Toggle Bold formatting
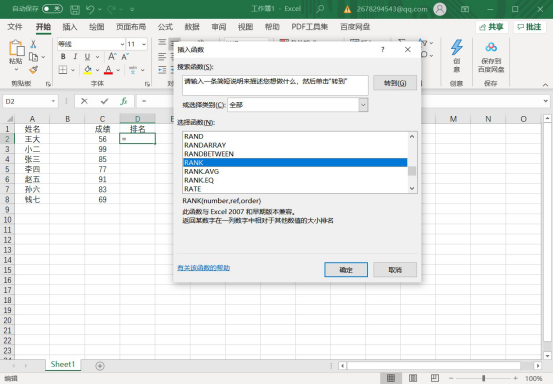Viewport: 553px width, 385px height. (63, 56)
